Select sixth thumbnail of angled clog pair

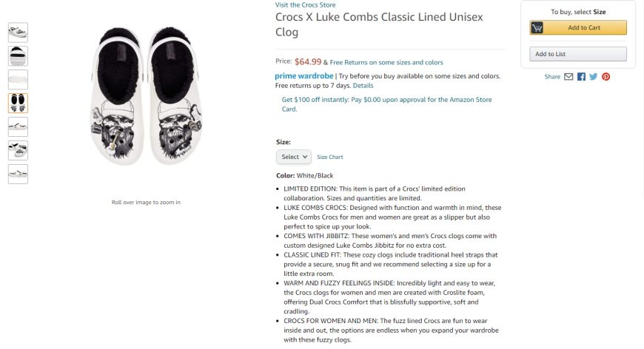pos(18,151)
